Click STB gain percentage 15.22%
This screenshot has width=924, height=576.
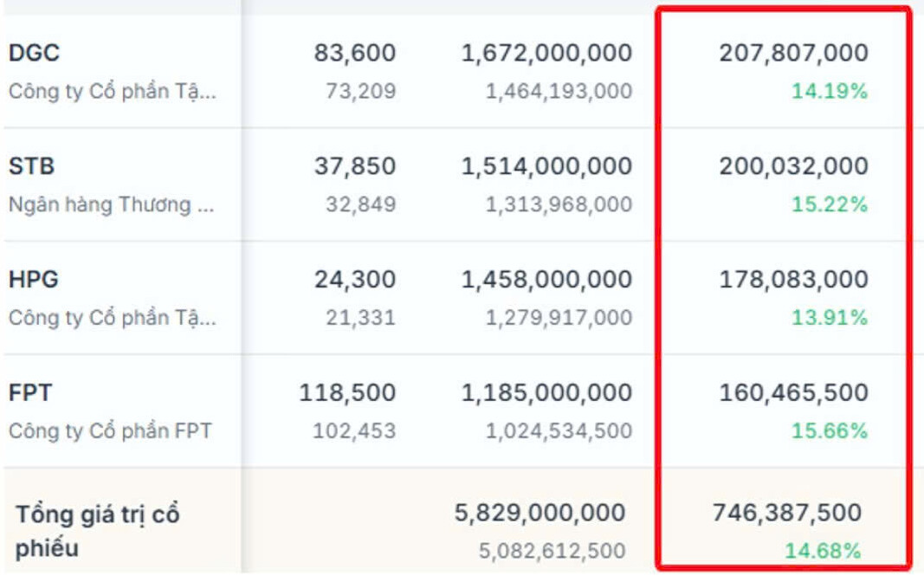[829, 205]
